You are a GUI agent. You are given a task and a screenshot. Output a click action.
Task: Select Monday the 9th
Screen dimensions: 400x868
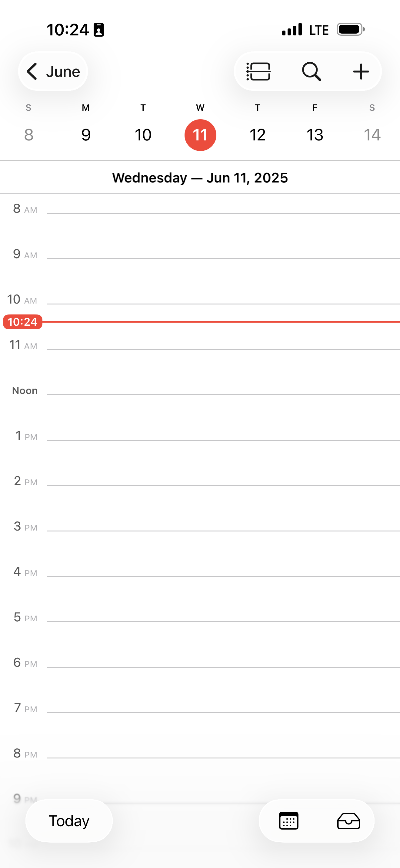tap(86, 135)
